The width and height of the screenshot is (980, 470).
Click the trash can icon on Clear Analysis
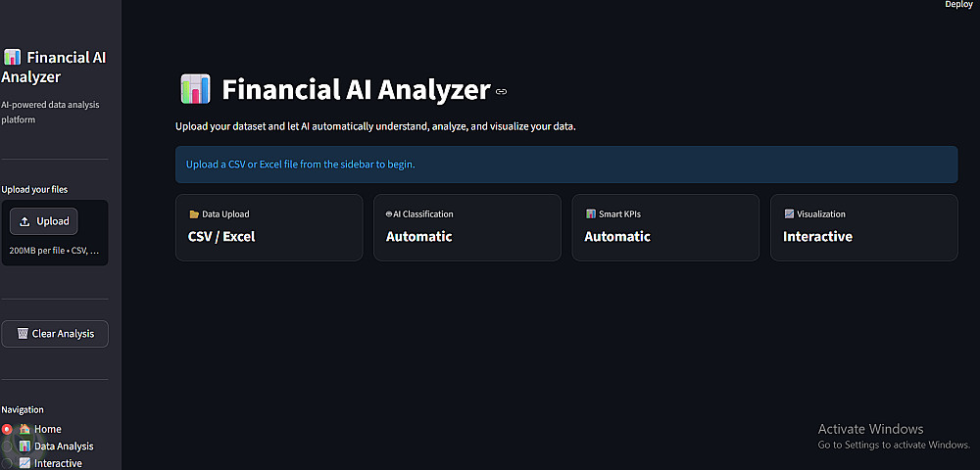23,333
